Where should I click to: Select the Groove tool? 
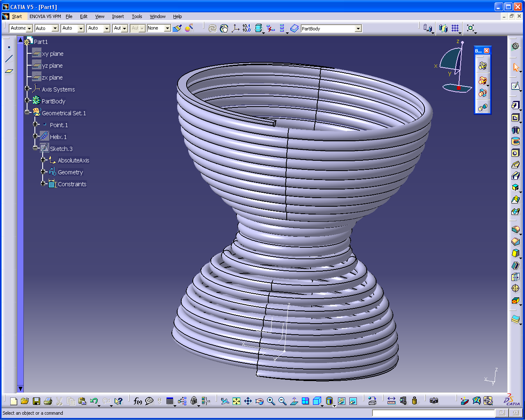516,142
